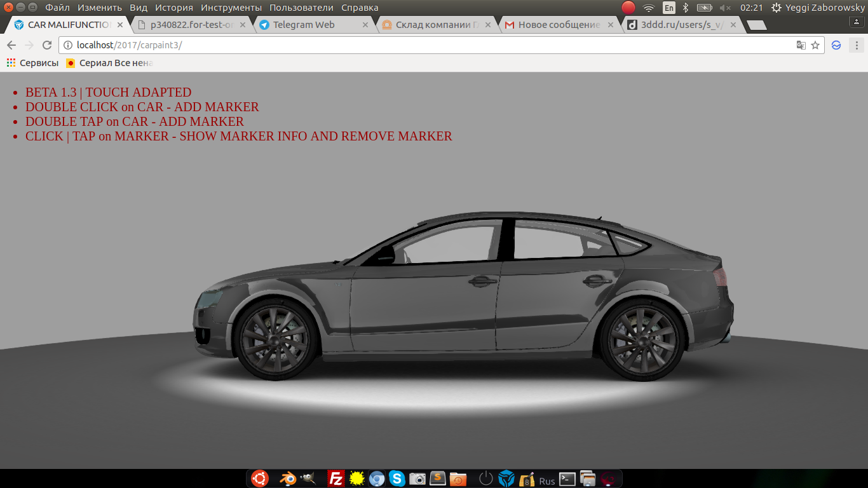Switch to the Telegram Web tab
Image resolution: width=868 pixels, height=488 pixels.
(313, 25)
